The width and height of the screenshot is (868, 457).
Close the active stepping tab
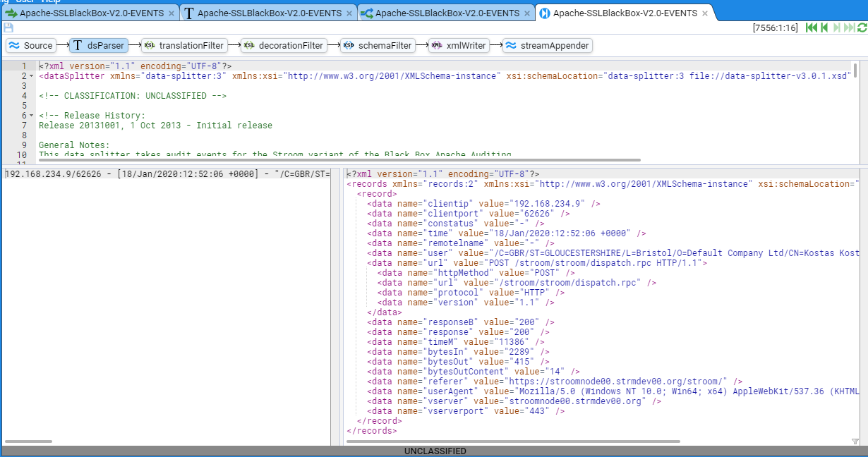pos(705,13)
